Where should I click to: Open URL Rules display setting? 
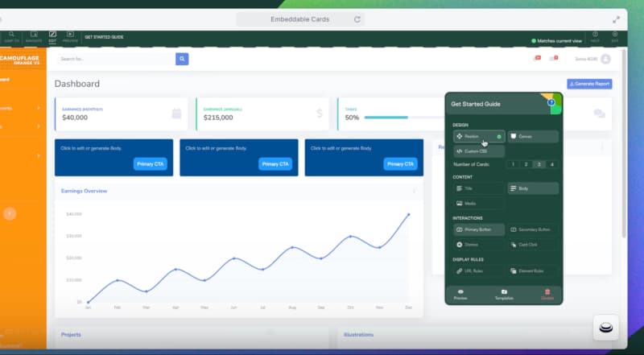coord(479,271)
